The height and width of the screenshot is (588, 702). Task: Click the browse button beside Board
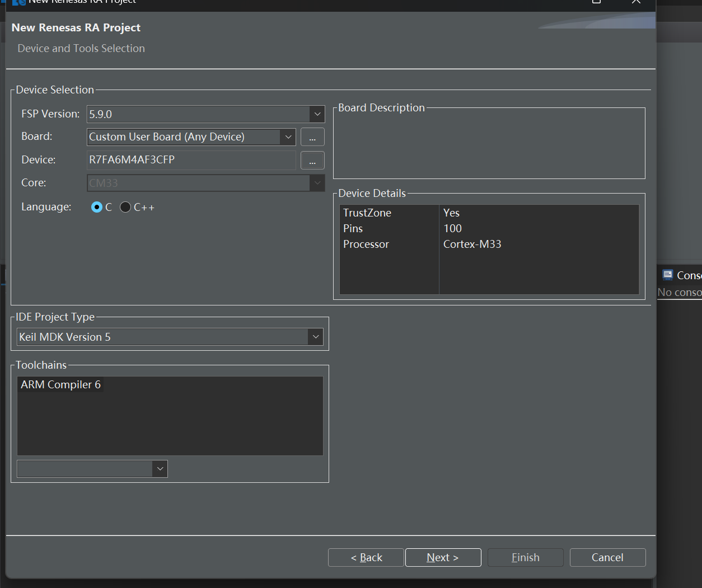click(x=312, y=137)
